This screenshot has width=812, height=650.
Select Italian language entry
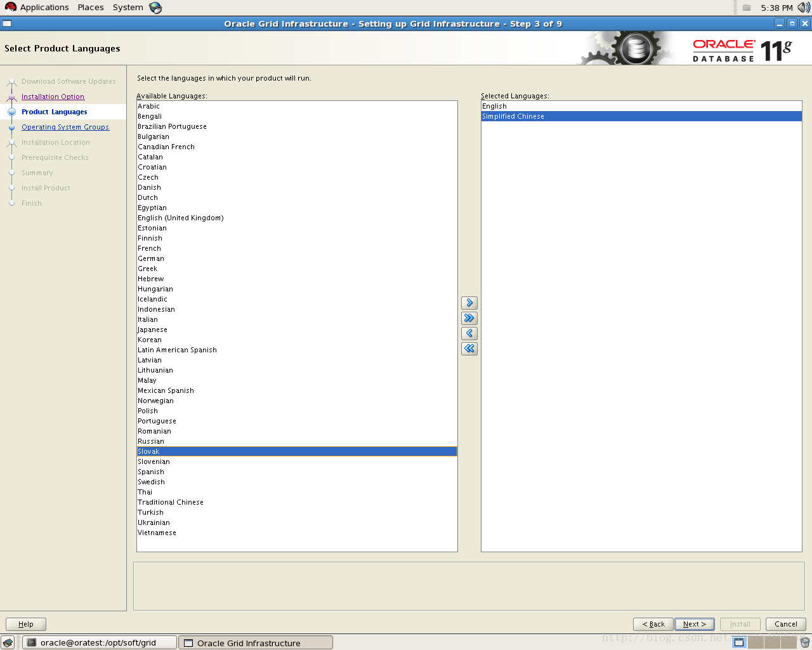(297, 319)
